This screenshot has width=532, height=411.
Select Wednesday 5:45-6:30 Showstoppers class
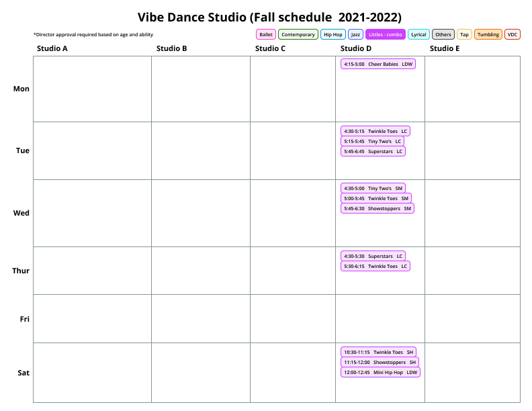click(x=378, y=208)
